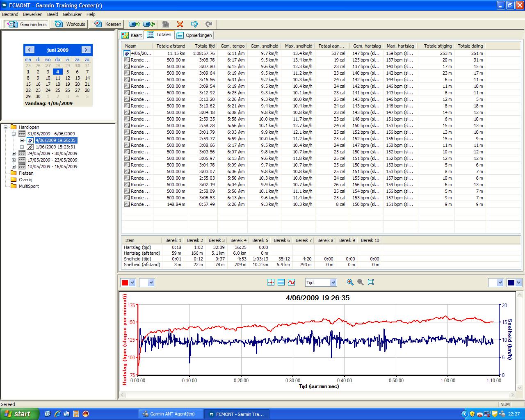The image size is (525, 420).
Task: Open the Gebruiker menu
Action: tap(72, 14)
